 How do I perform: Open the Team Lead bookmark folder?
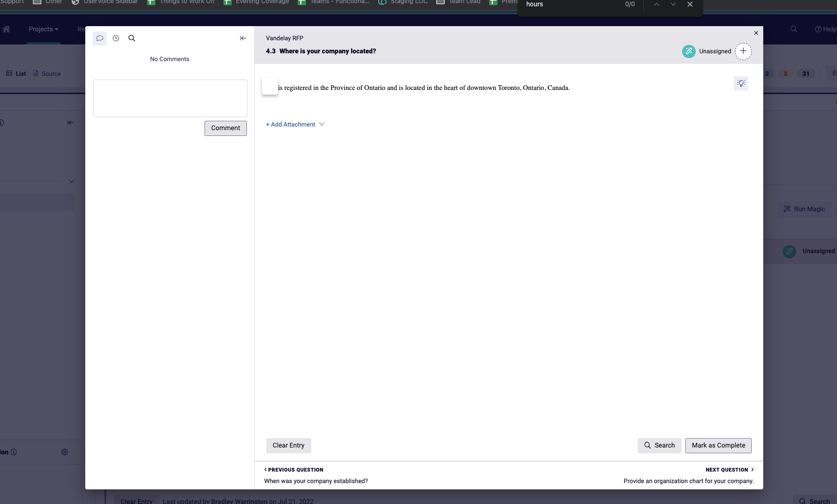click(x=458, y=2)
